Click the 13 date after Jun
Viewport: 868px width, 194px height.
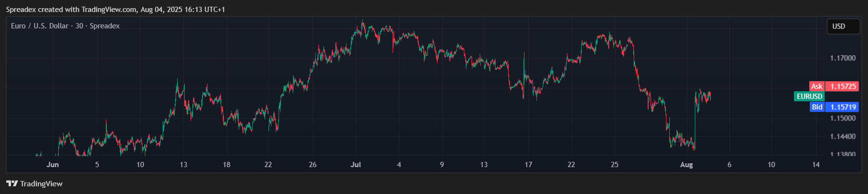pos(183,165)
